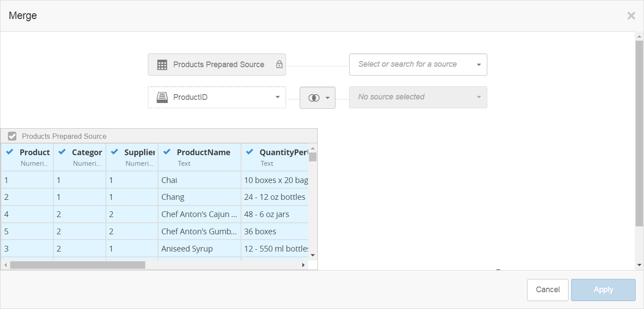Uncheck the ProductName column checkmark

(x=167, y=152)
